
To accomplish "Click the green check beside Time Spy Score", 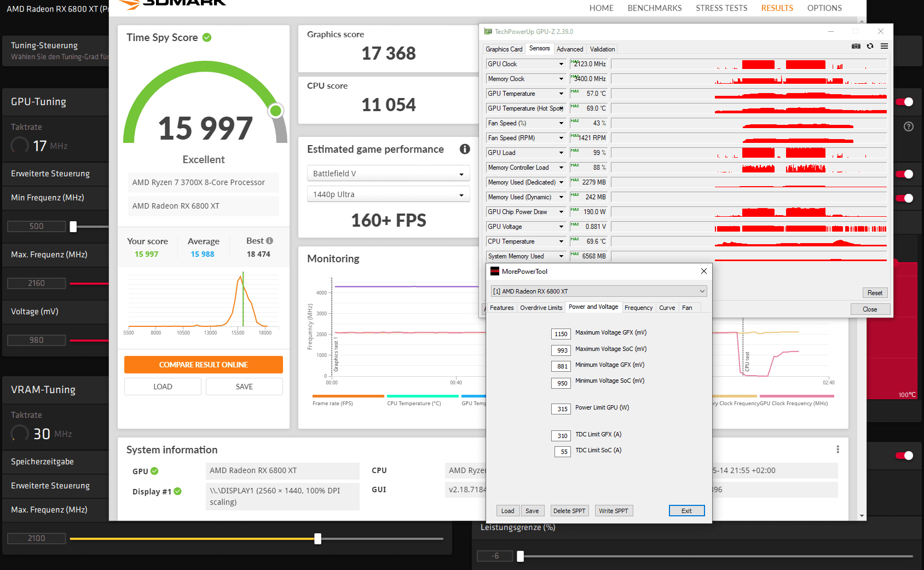I will (207, 37).
